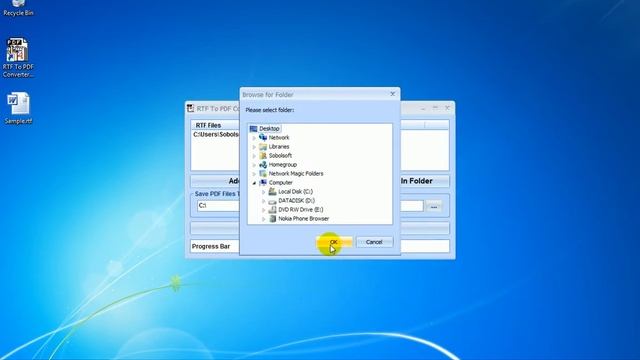
Task: Click the Libraries folder icon
Action: pyautogui.click(x=263, y=147)
